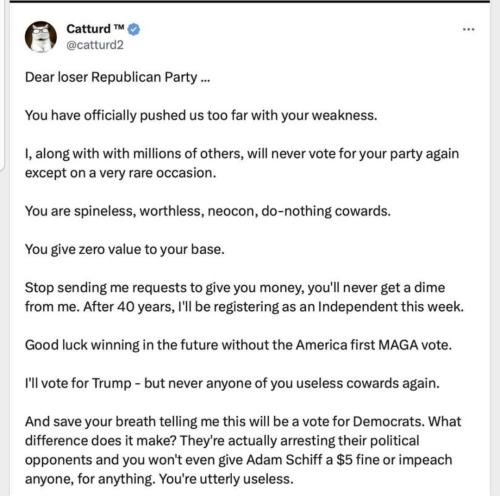Image resolution: width=500 pixels, height=496 pixels.
Task: Click the 'save your breath' line
Action: point(243,422)
